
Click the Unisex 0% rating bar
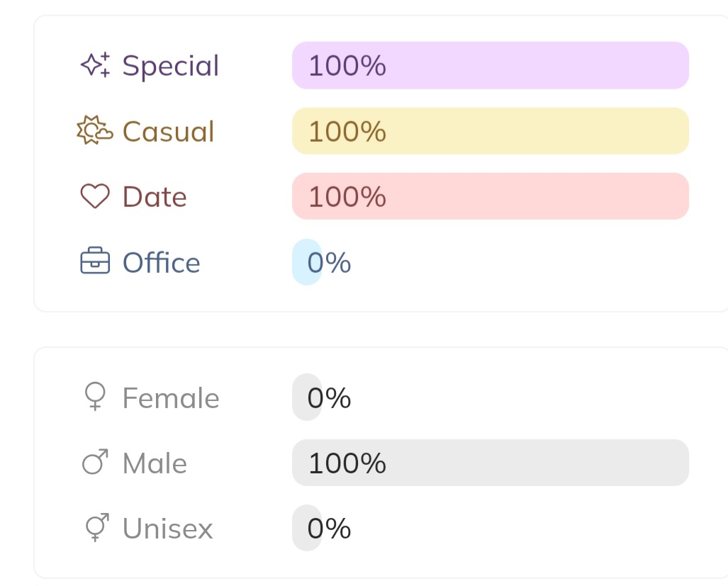(x=307, y=528)
